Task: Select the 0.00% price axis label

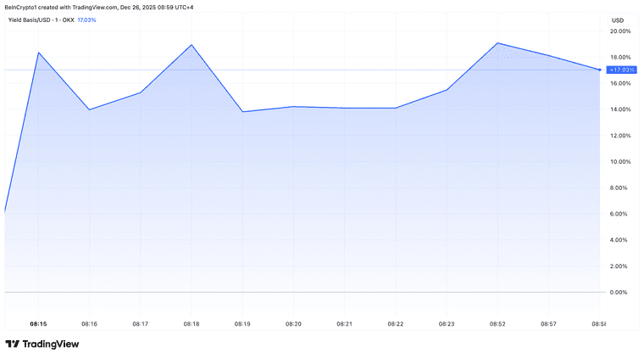Action: click(620, 292)
